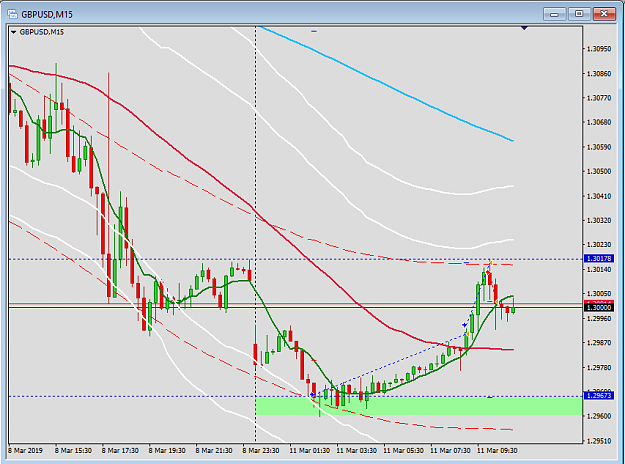Click the 11 Mar 05:30 time label
This screenshot has width=625, height=464.
tap(404, 450)
